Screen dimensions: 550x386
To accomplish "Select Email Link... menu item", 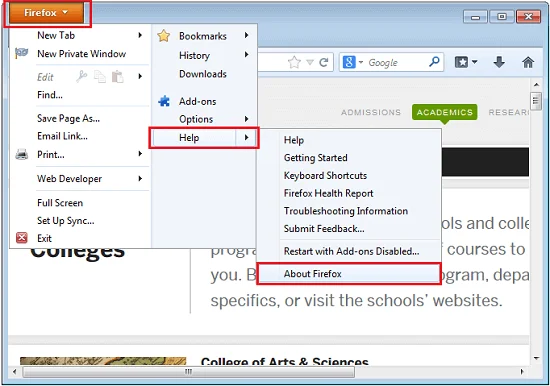I will click(x=62, y=136).
